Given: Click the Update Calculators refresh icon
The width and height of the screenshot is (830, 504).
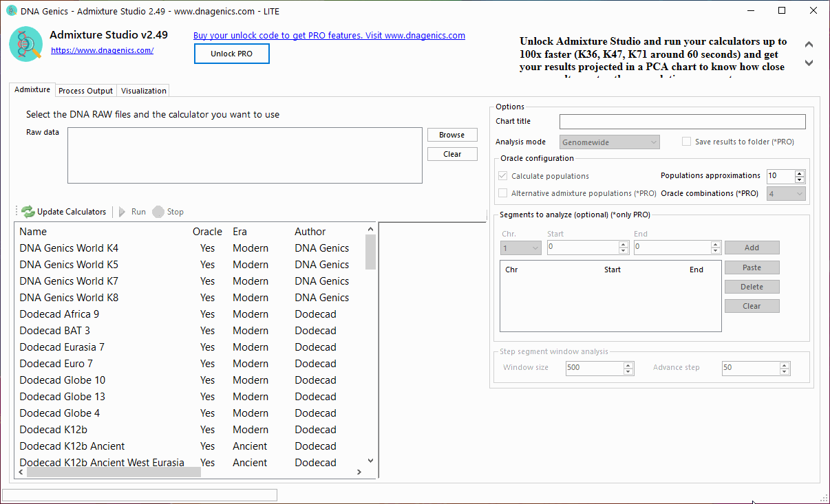Looking at the screenshot, I should [x=28, y=211].
